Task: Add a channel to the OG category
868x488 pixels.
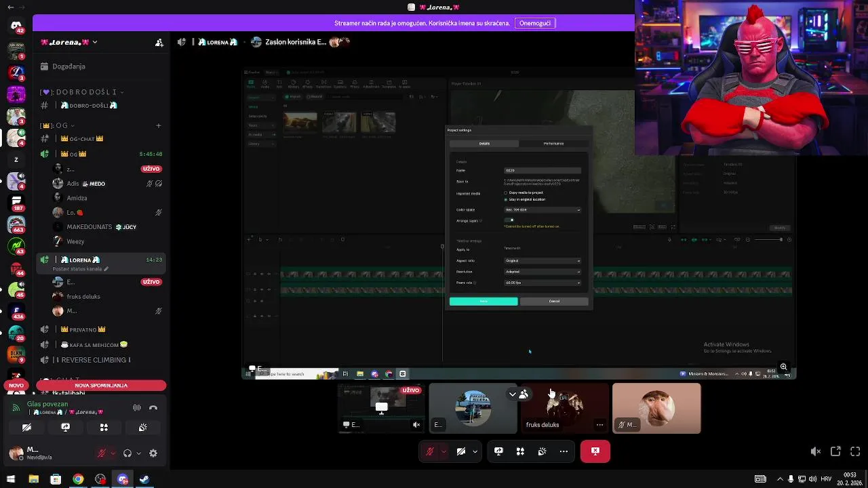Action: 159,125
